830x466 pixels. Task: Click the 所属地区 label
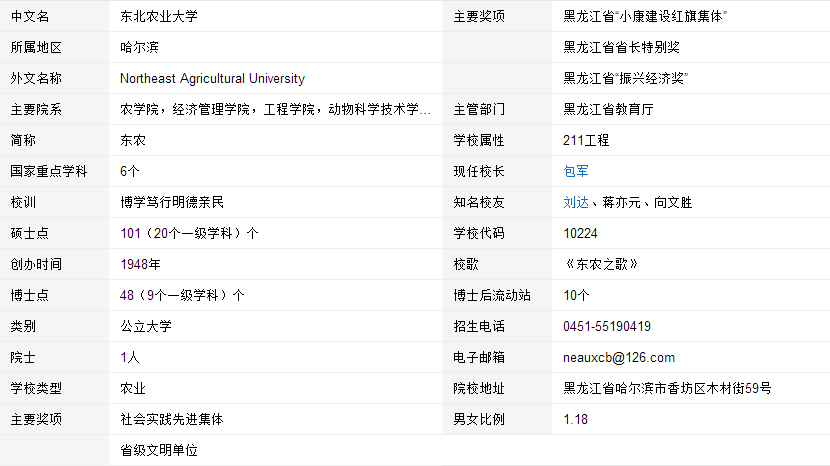click(36, 47)
